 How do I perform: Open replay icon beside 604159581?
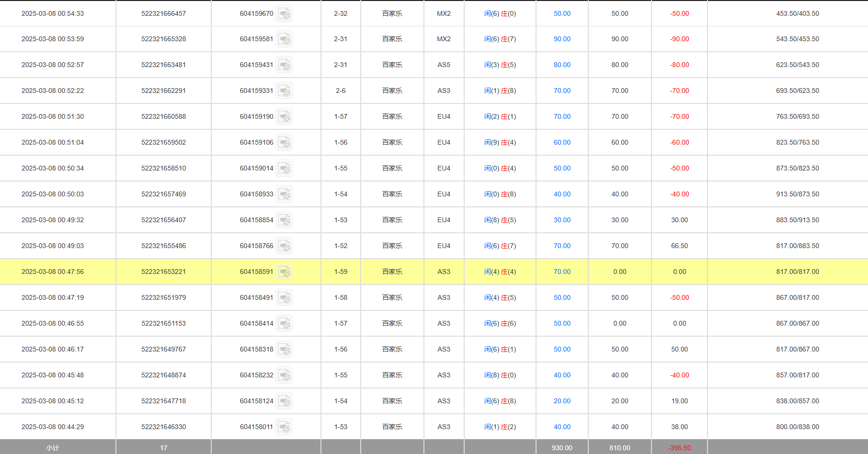[285, 39]
